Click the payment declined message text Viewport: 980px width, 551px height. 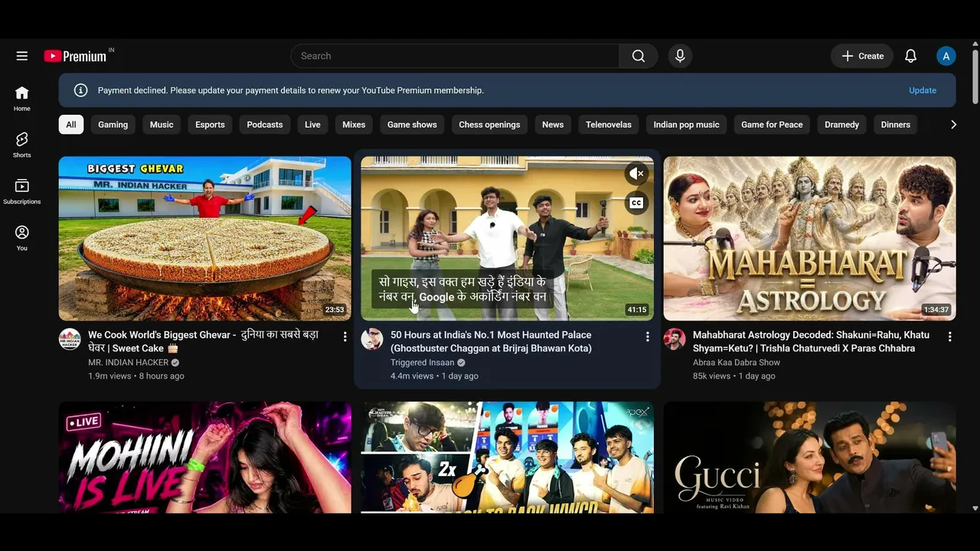(x=291, y=90)
